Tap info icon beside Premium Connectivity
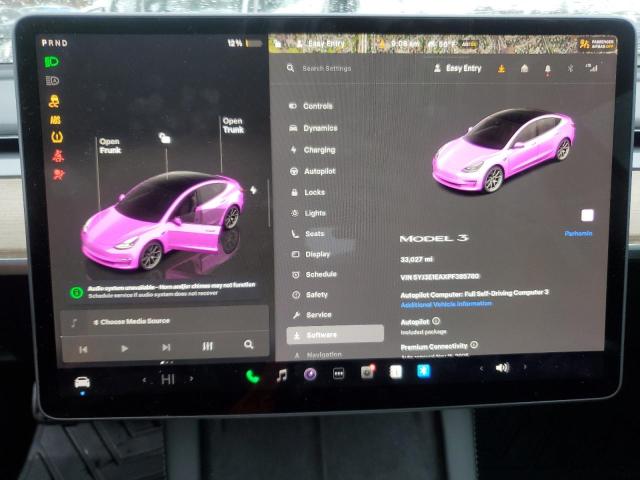640x480 pixels. (472, 345)
